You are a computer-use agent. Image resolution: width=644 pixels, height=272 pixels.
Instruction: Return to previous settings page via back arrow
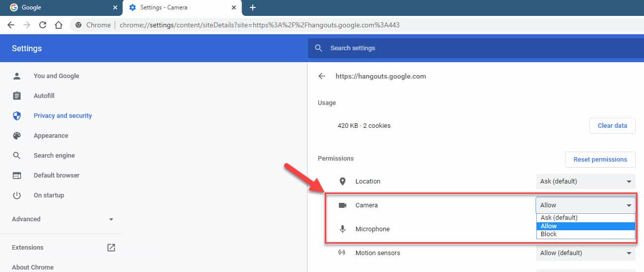click(322, 76)
